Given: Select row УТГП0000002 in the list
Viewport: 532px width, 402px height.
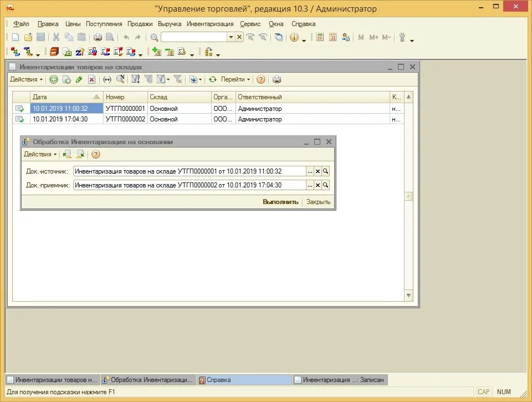Looking at the screenshot, I should [x=208, y=119].
